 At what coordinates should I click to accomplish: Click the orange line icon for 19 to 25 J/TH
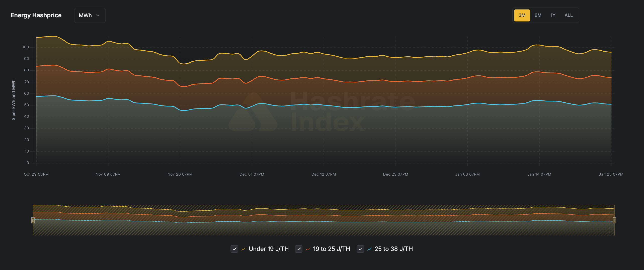[x=308, y=249]
